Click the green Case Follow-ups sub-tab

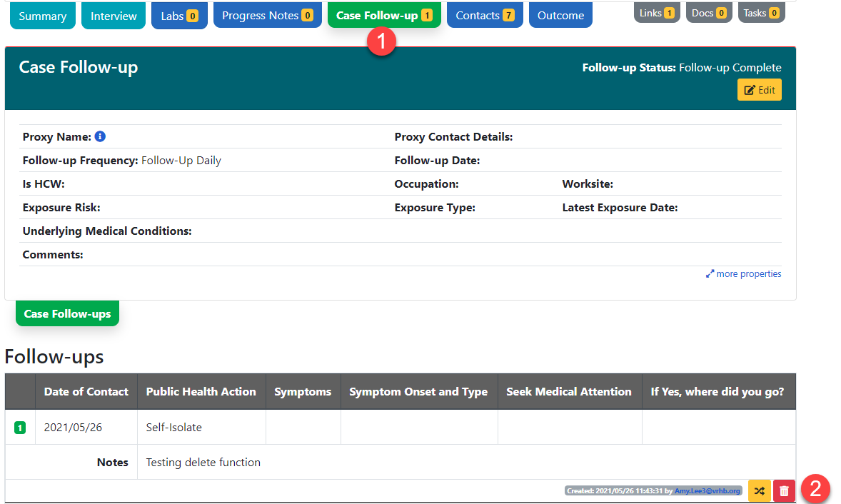(67, 313)
